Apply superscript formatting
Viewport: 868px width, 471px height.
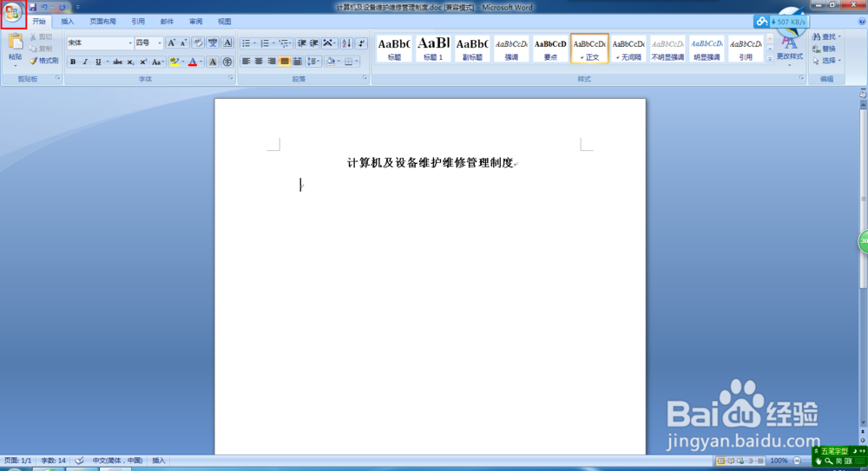pos(143,62)
